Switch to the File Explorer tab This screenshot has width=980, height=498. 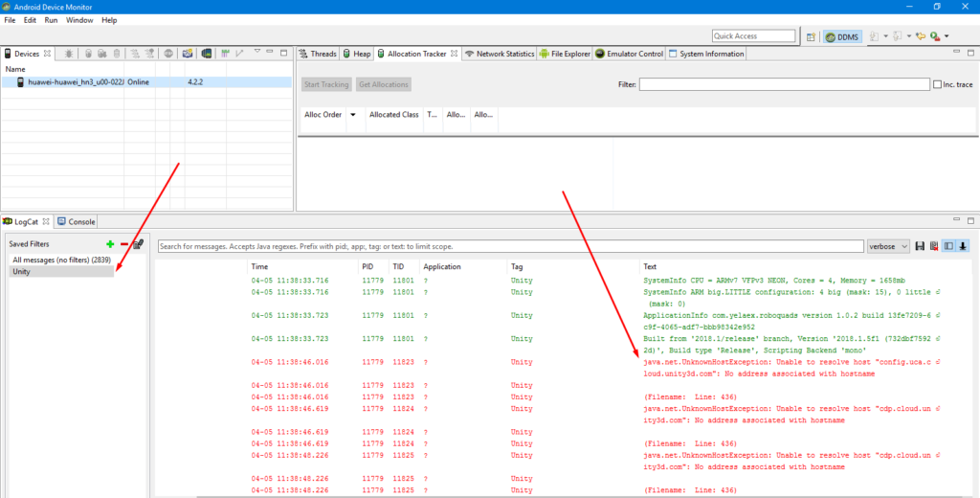pyautogui.click(x=565, y=54)
